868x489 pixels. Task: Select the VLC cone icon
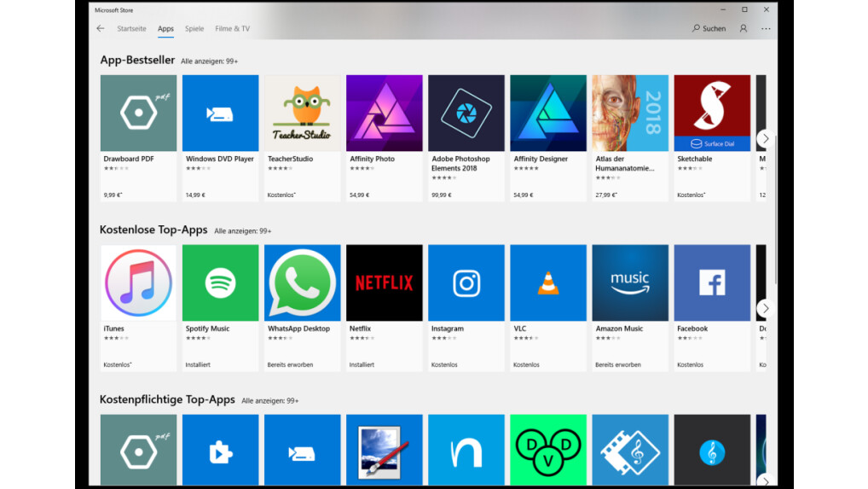coord(548,283)
